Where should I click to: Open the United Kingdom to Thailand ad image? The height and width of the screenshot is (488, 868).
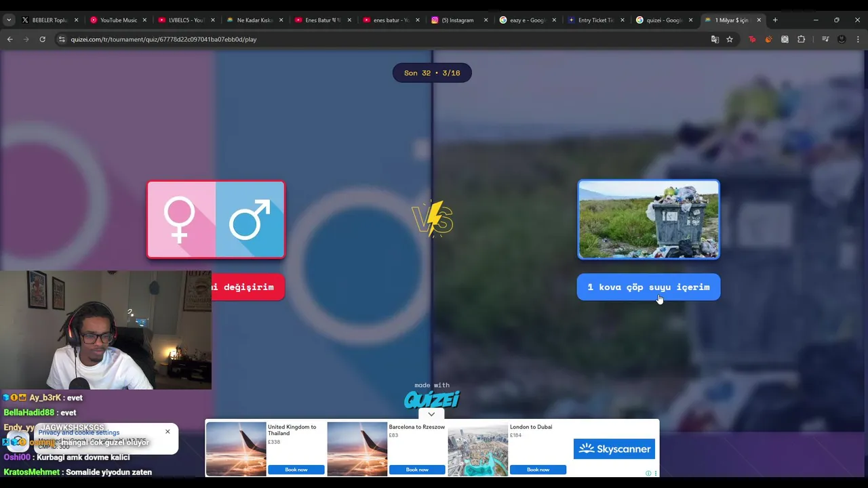pos(236,449)
